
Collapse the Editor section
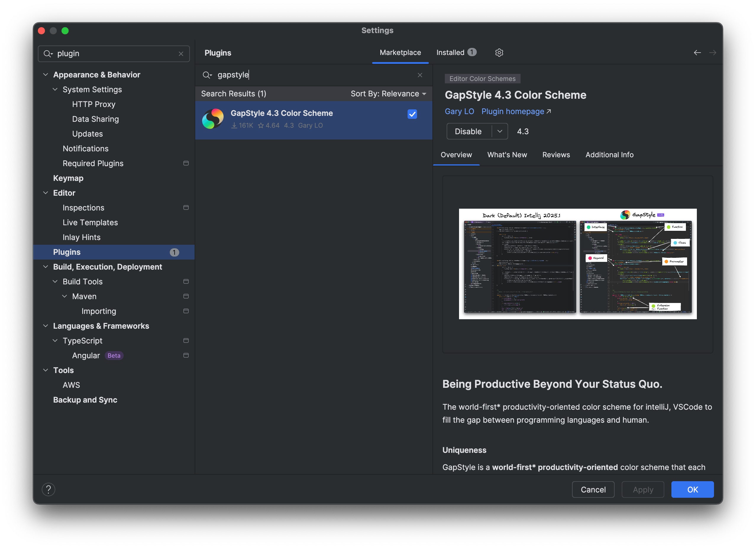(x=46, y=193)
